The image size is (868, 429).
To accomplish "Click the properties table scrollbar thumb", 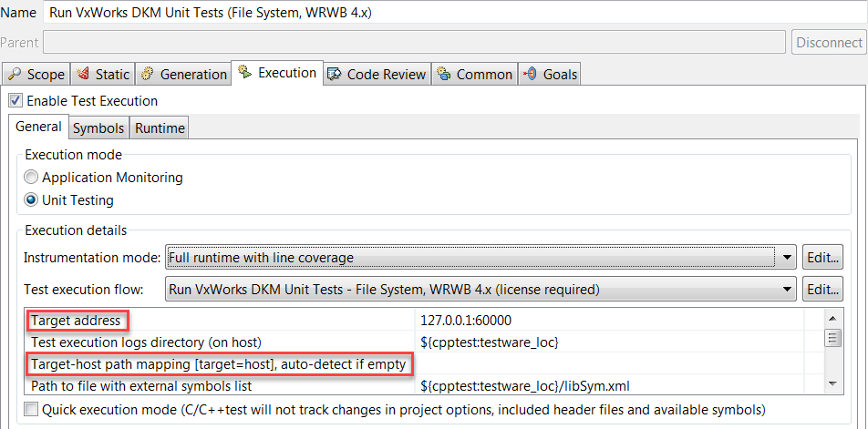I will click(833, 337).
